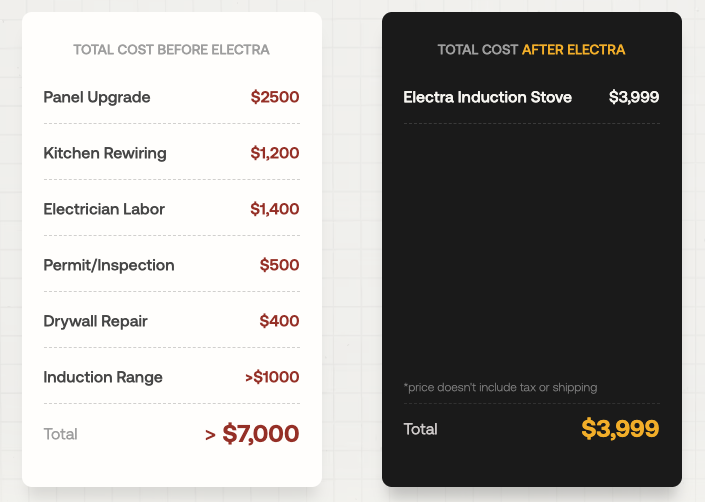The image size is (705, 502).
Task: Click the $2500 panel upgrade price
Action: pos(275,97)
